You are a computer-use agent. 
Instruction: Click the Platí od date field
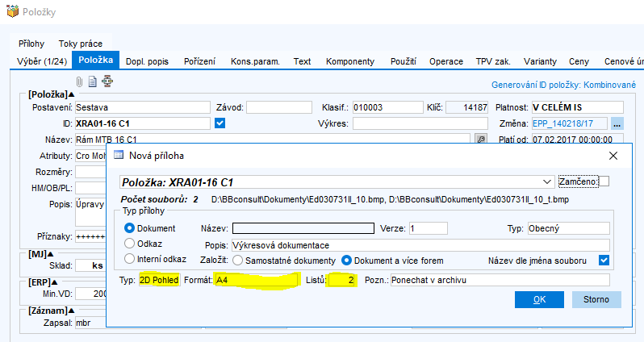point(578,140)
